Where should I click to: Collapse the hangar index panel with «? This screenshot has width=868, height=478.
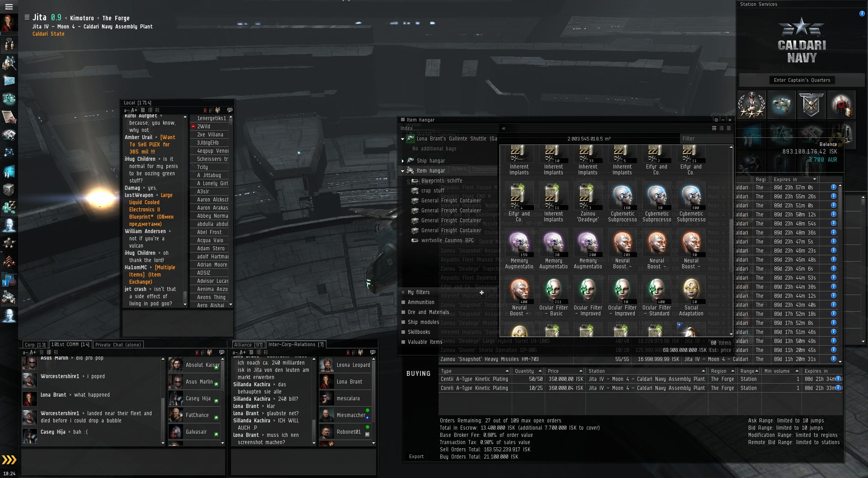504,128
